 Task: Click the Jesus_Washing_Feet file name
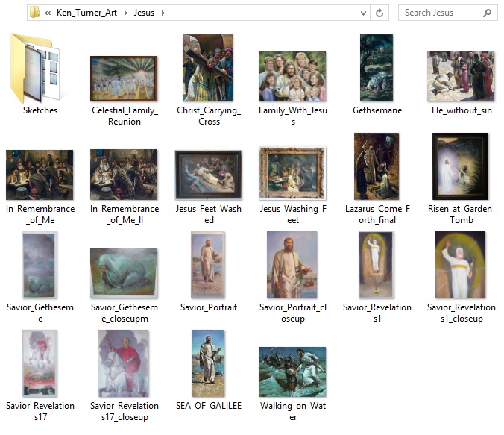293,214
